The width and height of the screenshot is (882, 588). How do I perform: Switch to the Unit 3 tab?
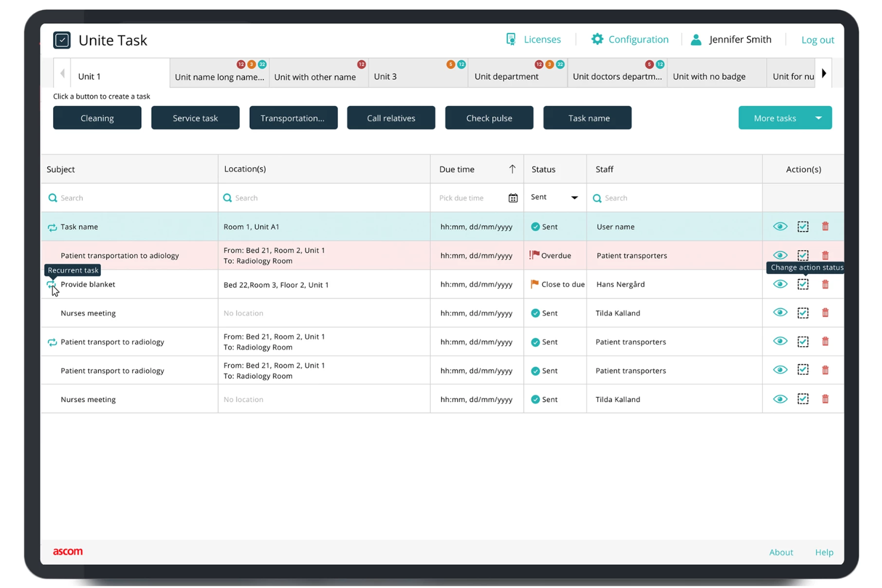tap(384, 76)
